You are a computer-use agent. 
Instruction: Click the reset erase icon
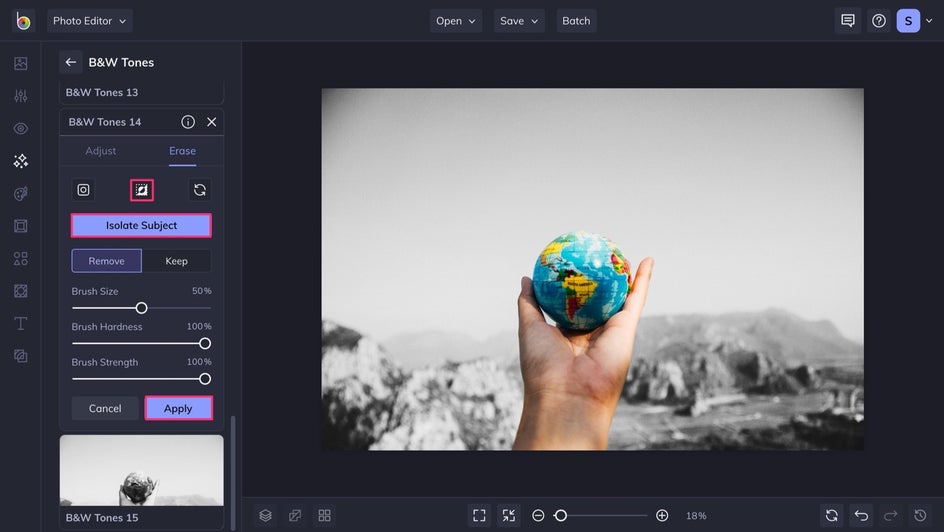(x=200, y=190)
